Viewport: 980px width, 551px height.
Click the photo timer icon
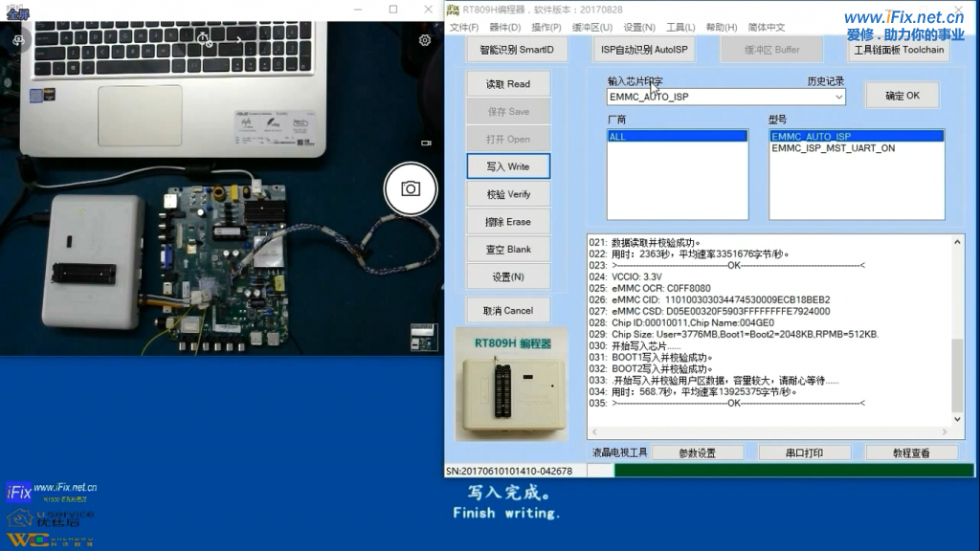204,40
